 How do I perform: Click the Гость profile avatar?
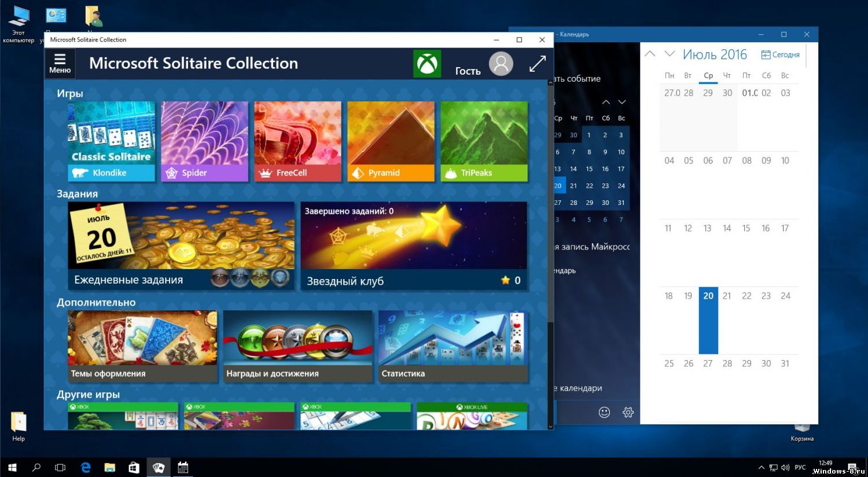501,64
